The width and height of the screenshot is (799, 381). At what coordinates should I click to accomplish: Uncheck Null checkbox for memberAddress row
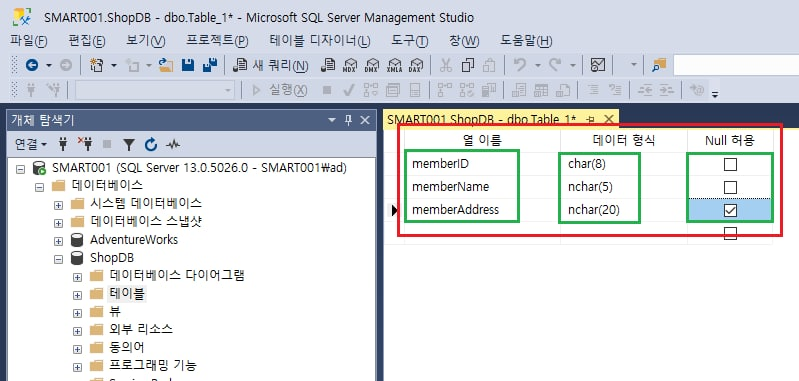click(730, 210)
